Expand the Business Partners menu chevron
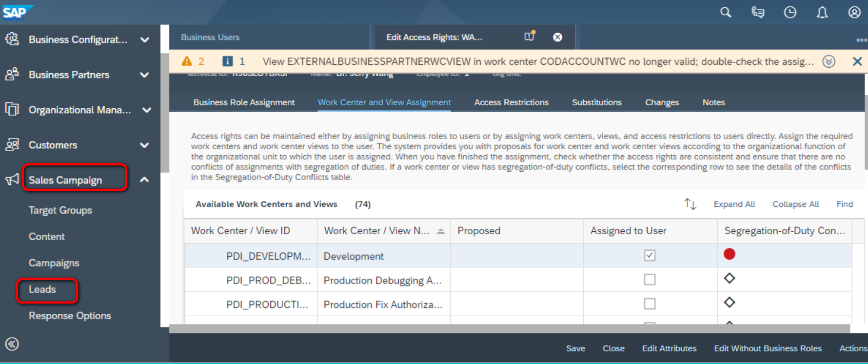Viewport: 868px width, 364px height. coord(144,75)
